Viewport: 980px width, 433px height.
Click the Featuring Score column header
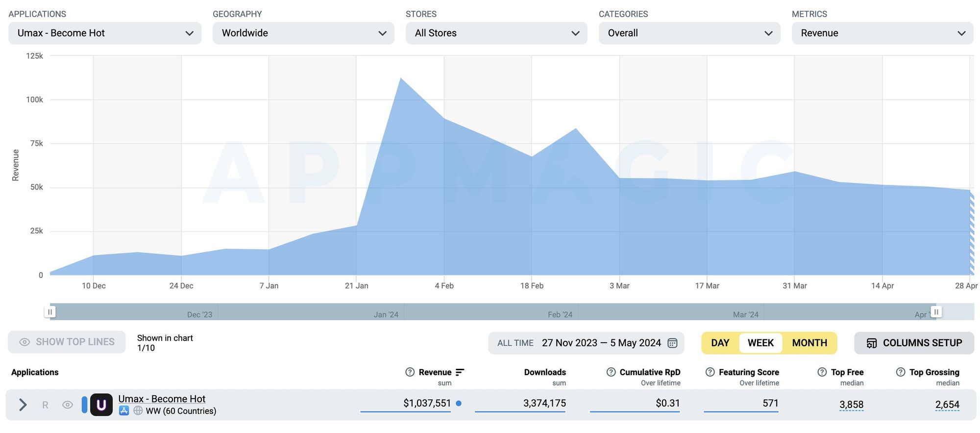(749, 372)
